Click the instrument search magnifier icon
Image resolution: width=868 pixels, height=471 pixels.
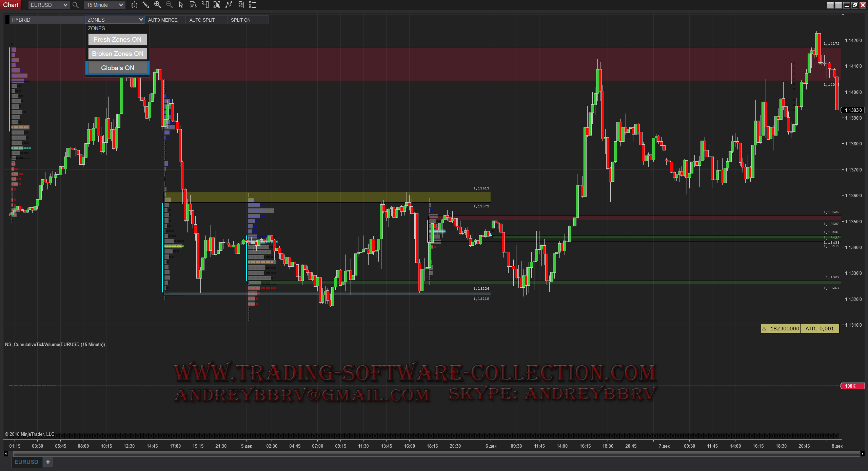[x=76, y=5]
